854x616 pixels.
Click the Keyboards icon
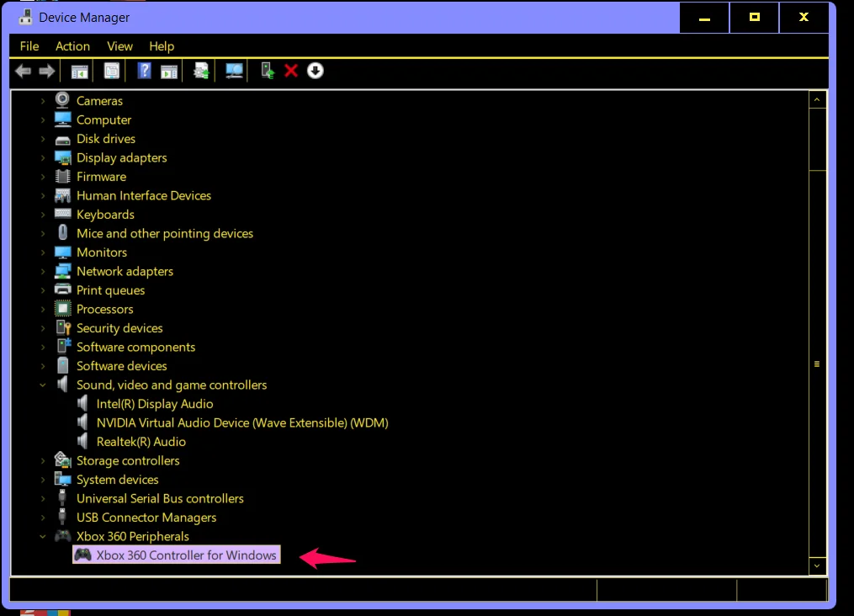pyautogui.click(x=62, y=214)
